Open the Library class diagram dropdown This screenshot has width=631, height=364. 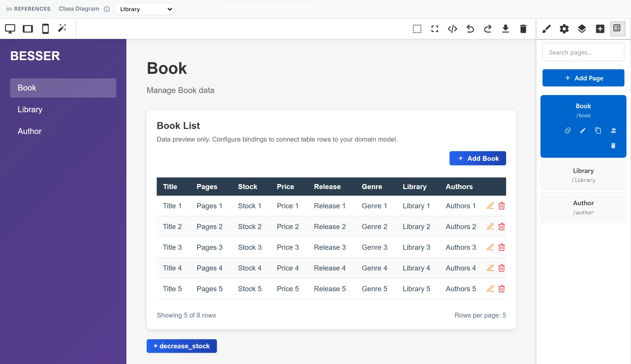144,9
